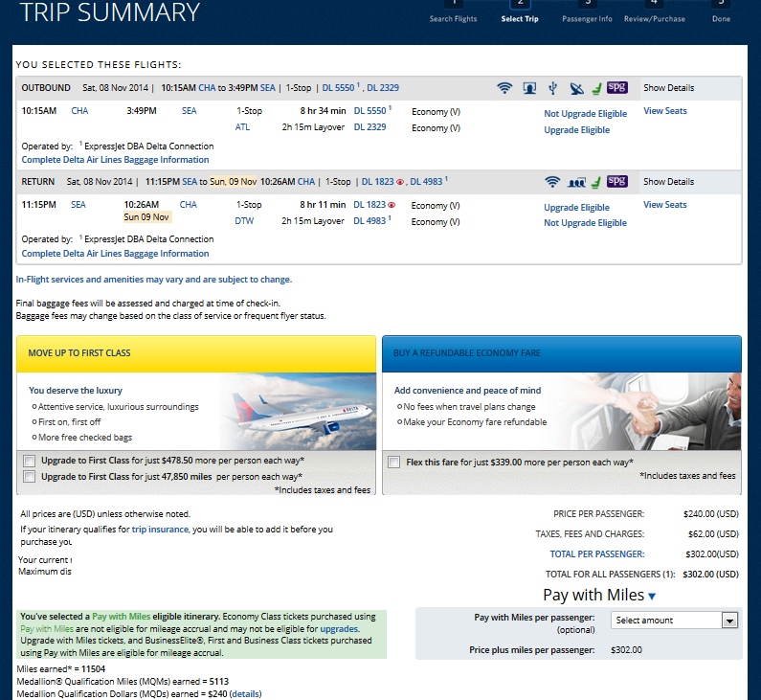This screenshot has width=761, height=700.
Task: Expand Show Details for outbound flight
Action: 668,88
